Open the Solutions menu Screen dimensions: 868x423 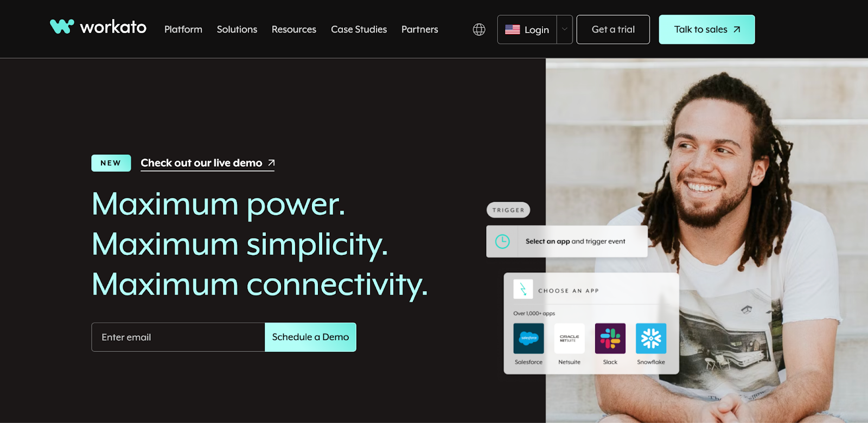tap(237, 29)
